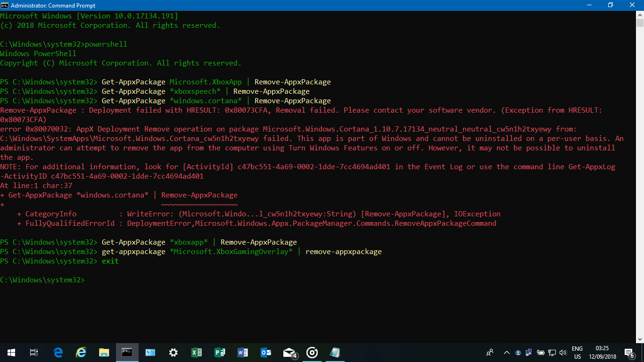Open the Windows Start menu
This screenshot has height=362, width=644.
point(11,353)
